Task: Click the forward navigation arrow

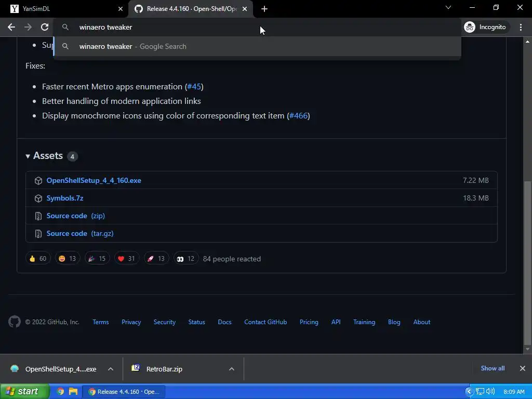Action: click(x=28, y=27)
